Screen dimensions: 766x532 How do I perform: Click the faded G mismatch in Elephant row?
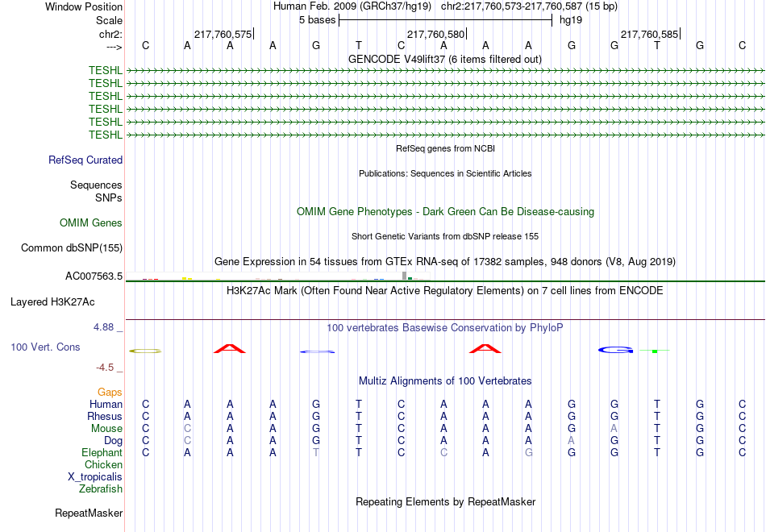(529, 452)
